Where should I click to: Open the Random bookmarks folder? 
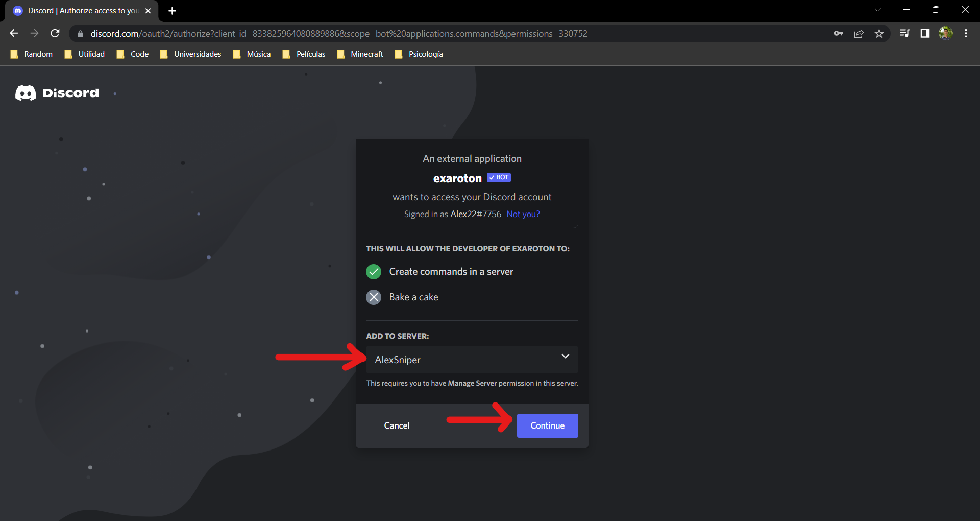pos(32,54)
